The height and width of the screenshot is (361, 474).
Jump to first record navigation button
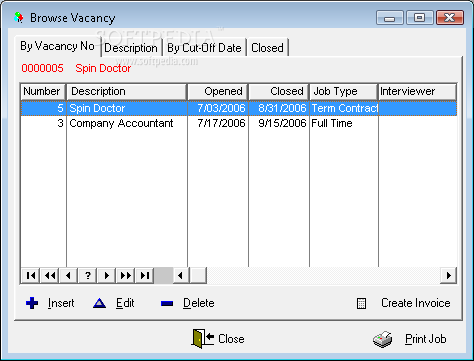(31, 276)
